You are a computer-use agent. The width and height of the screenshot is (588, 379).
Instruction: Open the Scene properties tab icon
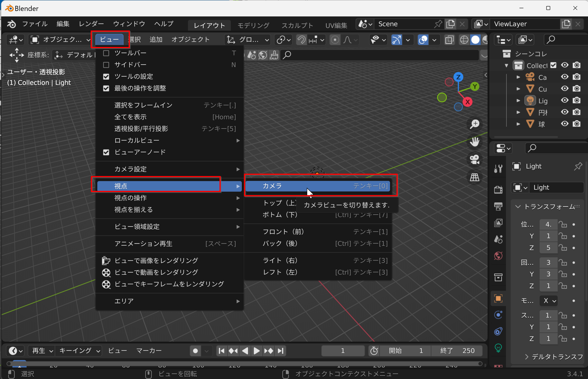coord(498,239)
